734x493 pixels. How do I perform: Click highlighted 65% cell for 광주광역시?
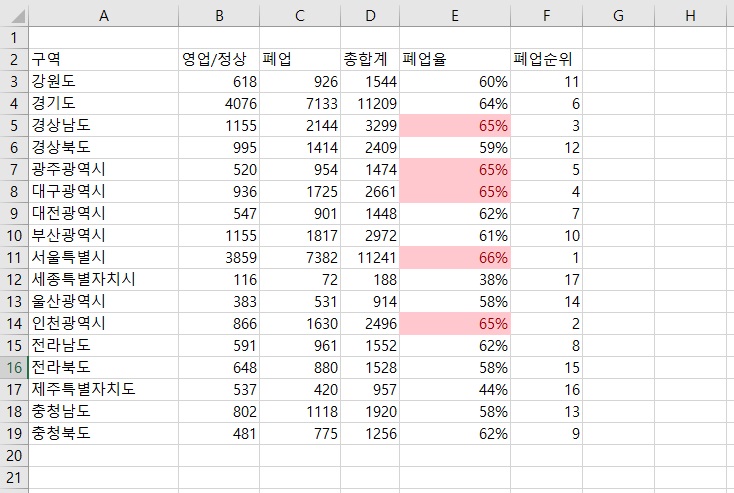tap(455, 169)
